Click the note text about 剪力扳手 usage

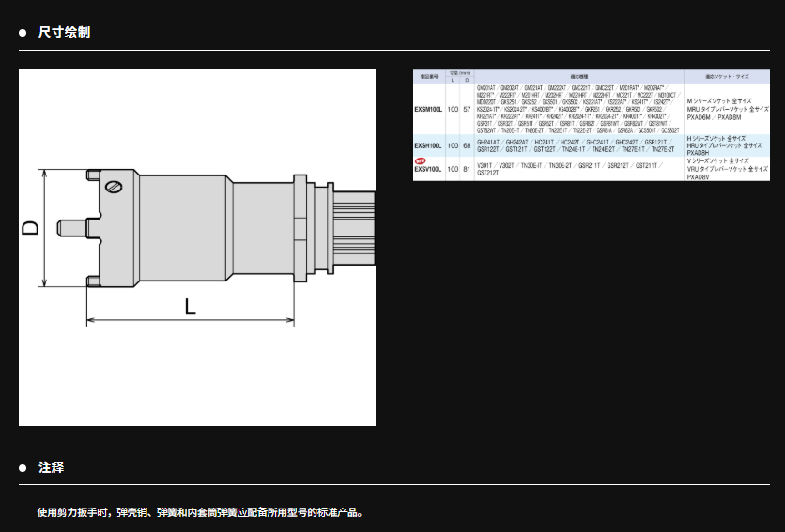[x=199, y=513]
